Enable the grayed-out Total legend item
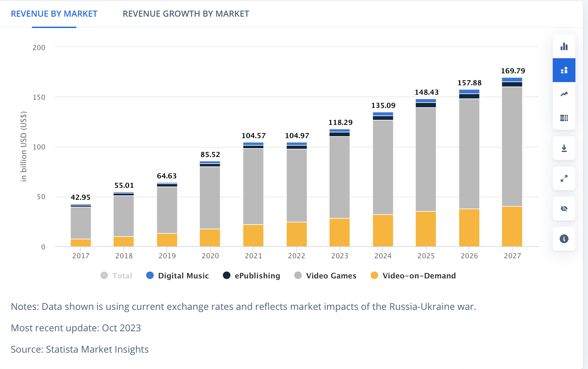Image resolution: width=588 pixels, height=369 pixels. 116,276
